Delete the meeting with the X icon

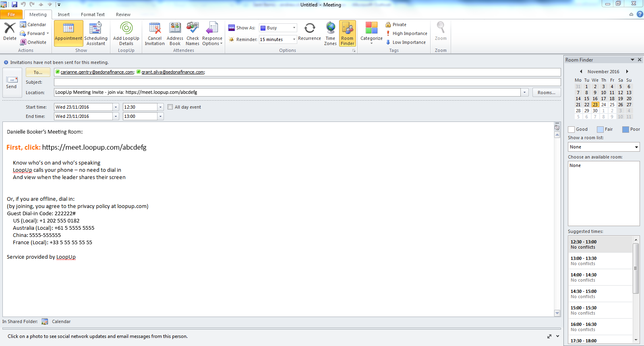[10, 31]
